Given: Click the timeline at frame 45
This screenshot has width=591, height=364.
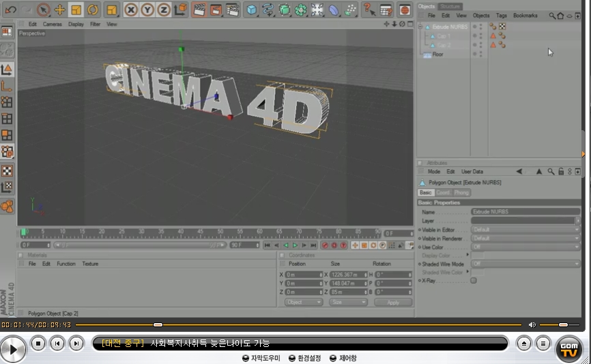Looking at the screenshot, I should (x=200, y=233).
